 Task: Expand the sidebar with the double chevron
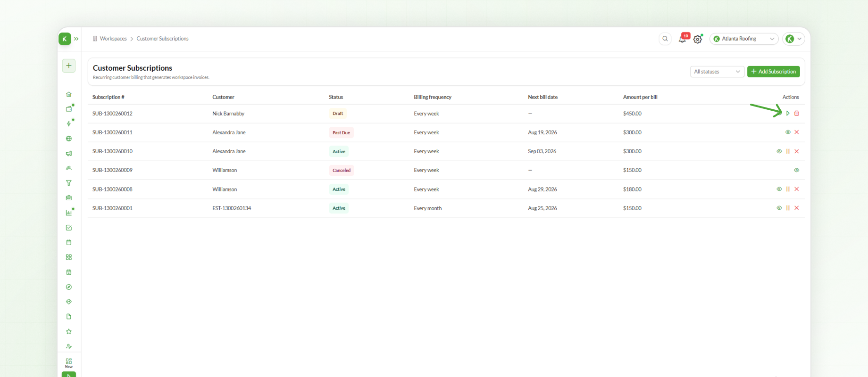click(76, 39)
